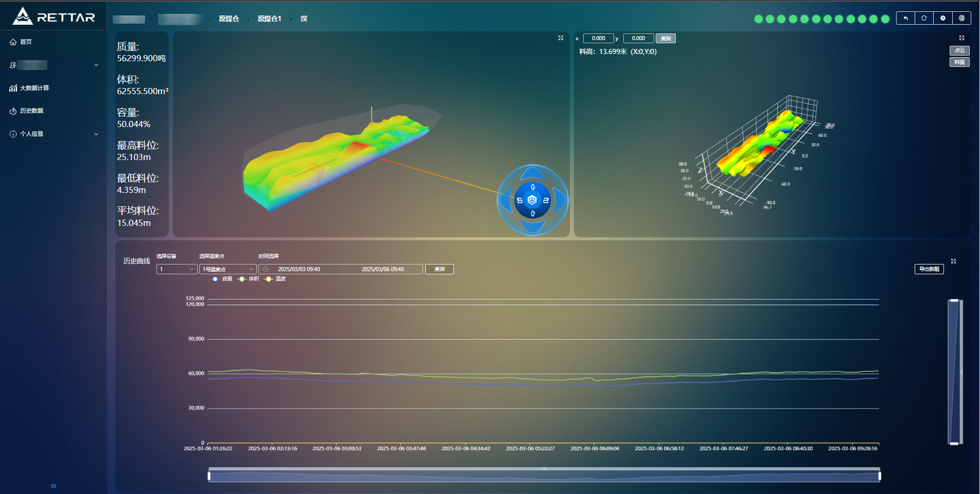
Task: Click the refresh icon in top toolbar
Action: [x=924, y=18]
